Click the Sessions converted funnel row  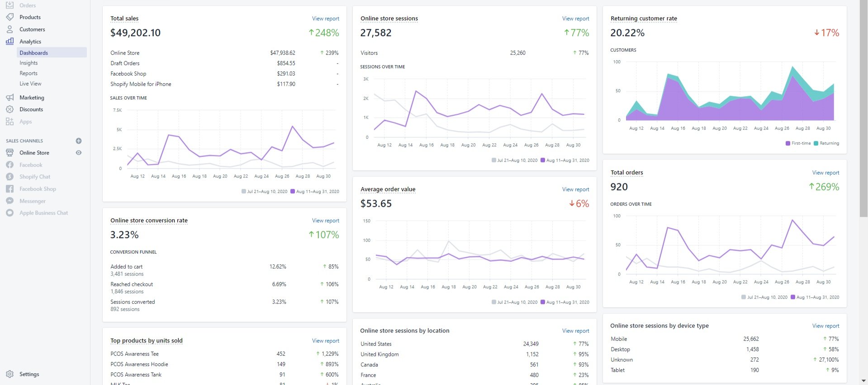click(224, 305)
